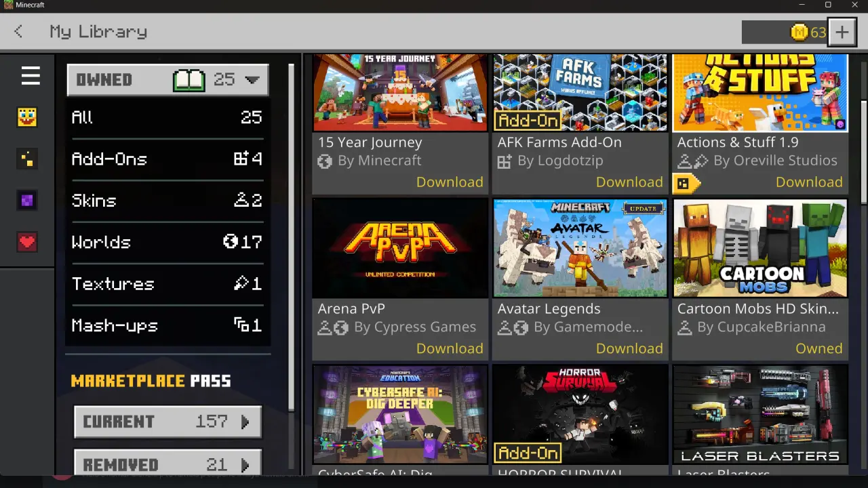This screenshot has width=868, height=488.
Task: Open the AFK Farms Add-On thumbnail
Action: 580,93
